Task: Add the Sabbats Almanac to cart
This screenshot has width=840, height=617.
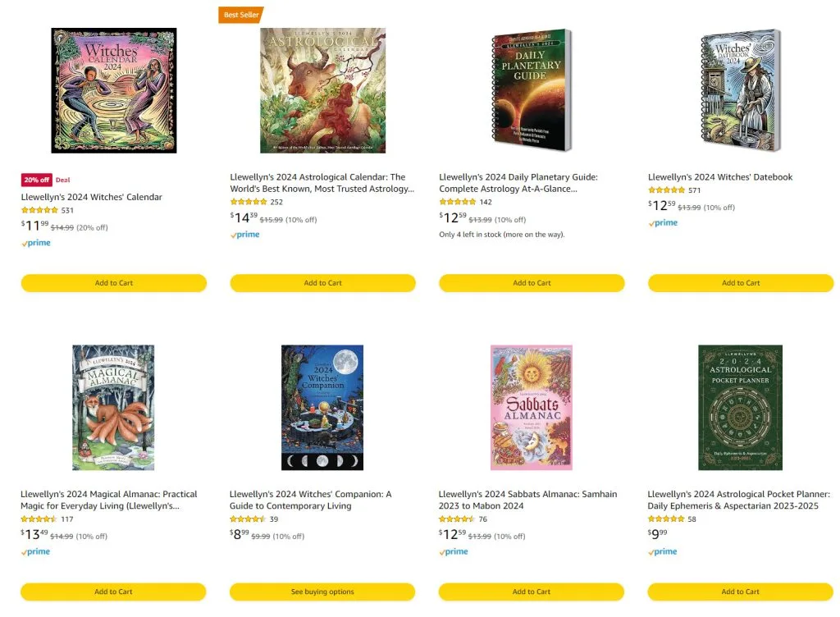Action: pos(532,592)
